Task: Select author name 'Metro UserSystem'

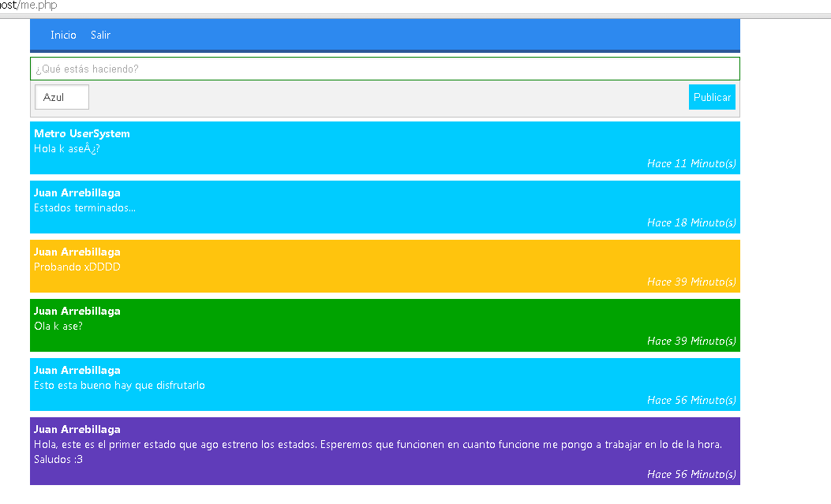Action: [x=81, y=133]
